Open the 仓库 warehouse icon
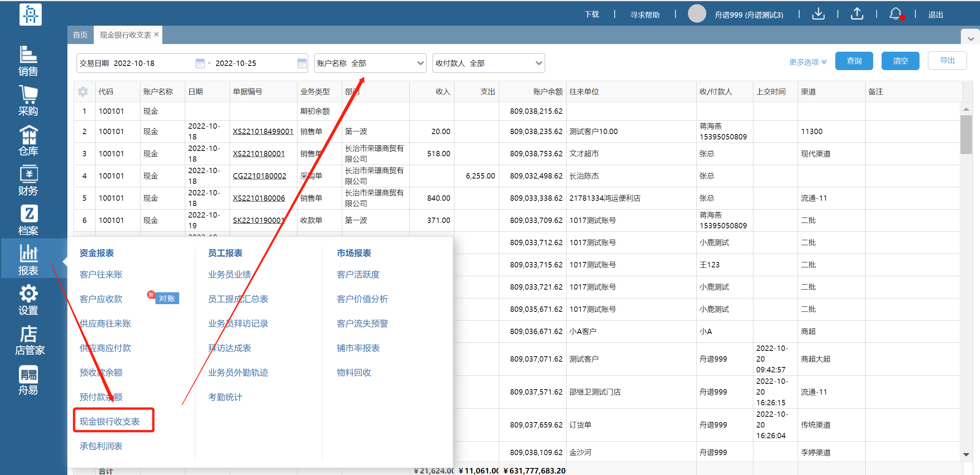Viewport: 980px width, 475px height. click(x=28, y=140)
